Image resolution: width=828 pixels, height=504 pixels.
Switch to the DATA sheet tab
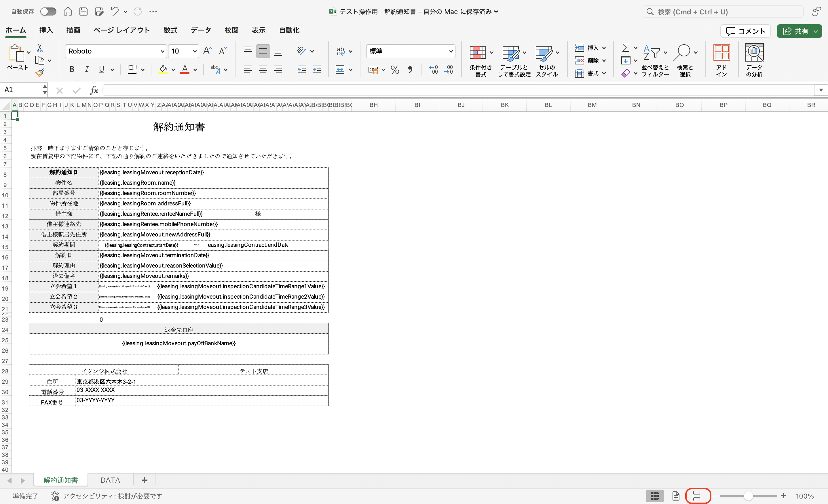coord(110,480)
